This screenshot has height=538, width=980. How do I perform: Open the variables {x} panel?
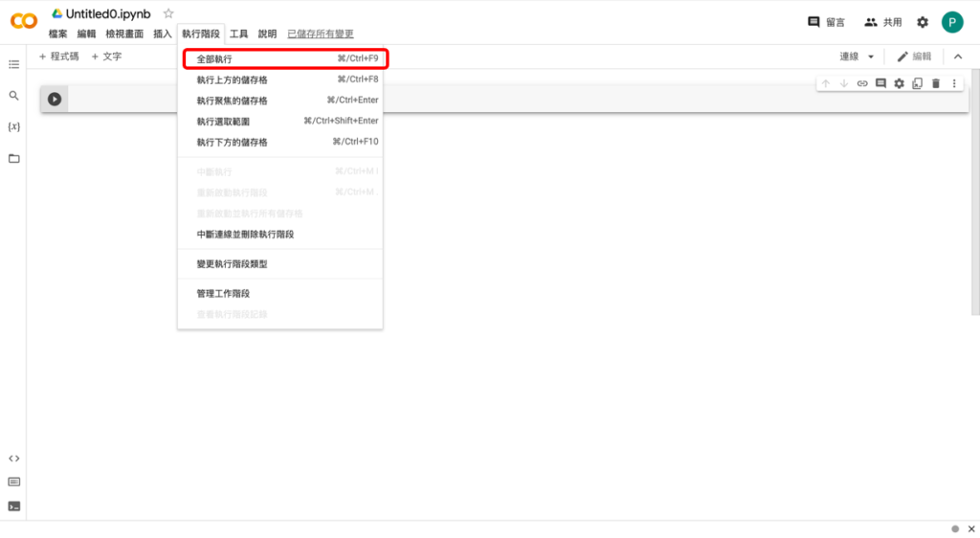[13, 126]
